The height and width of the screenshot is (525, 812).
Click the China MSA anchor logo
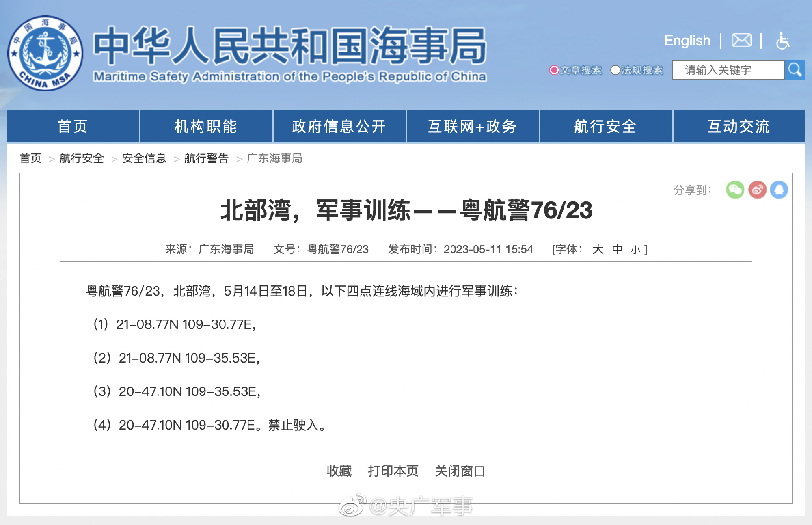pos(45,53)
